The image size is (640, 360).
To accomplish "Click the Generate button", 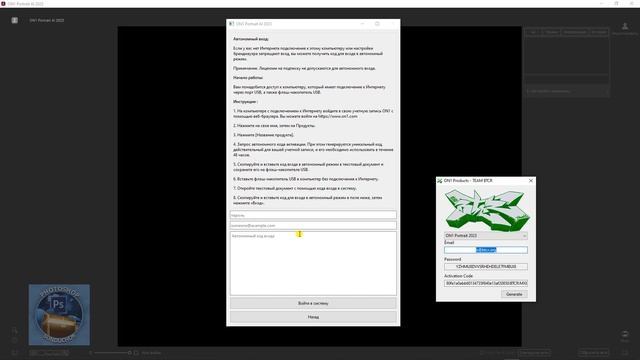I will click(x=514, y=294).
